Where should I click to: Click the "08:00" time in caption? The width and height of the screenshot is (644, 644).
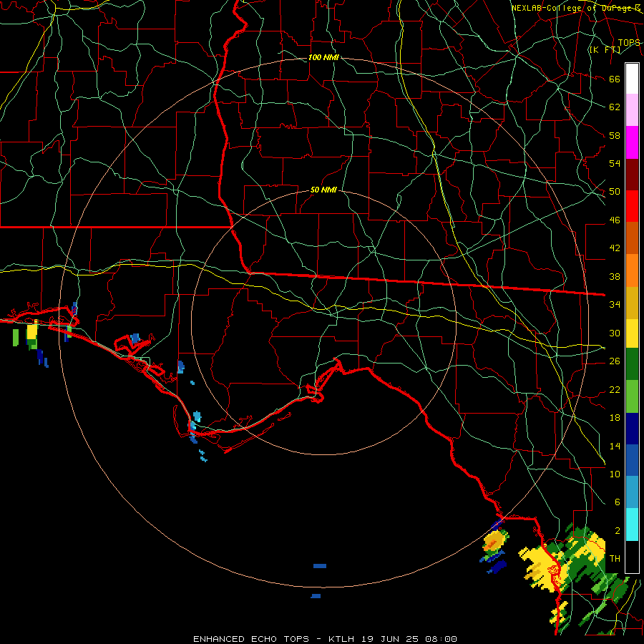(441, 639)
